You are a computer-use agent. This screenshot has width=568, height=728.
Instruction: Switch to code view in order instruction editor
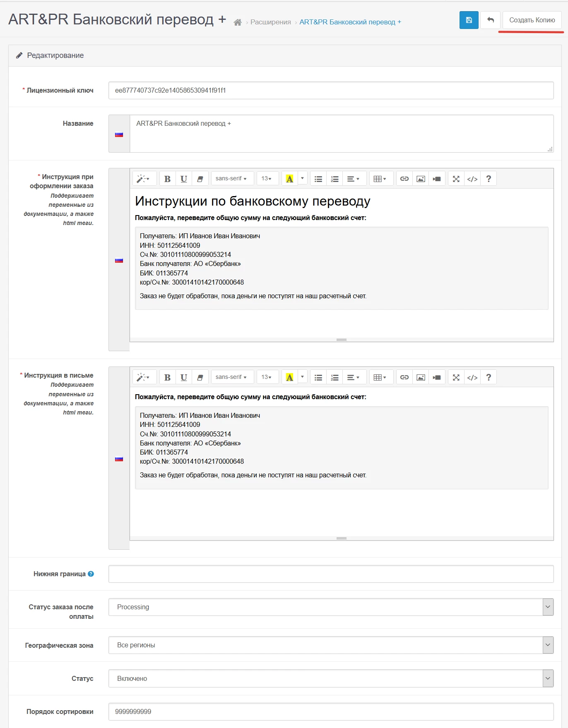[472, 179]
